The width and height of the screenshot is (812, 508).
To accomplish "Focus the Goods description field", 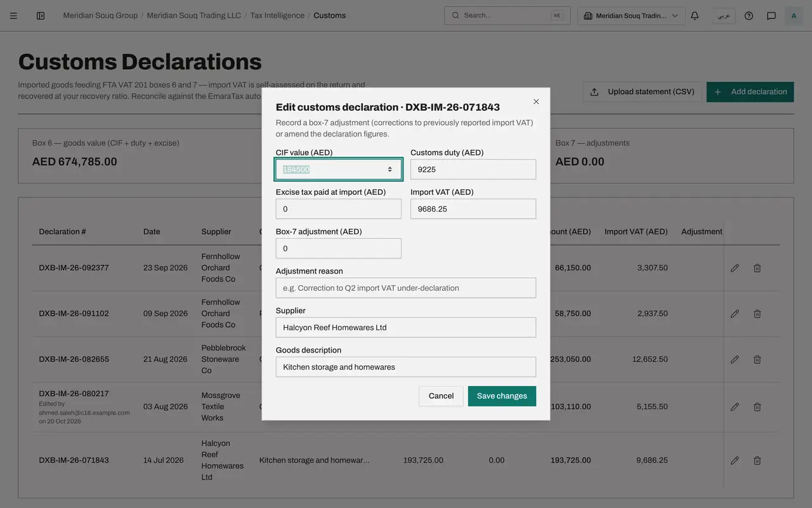I will pyautogui.click(x=406, y=367).
